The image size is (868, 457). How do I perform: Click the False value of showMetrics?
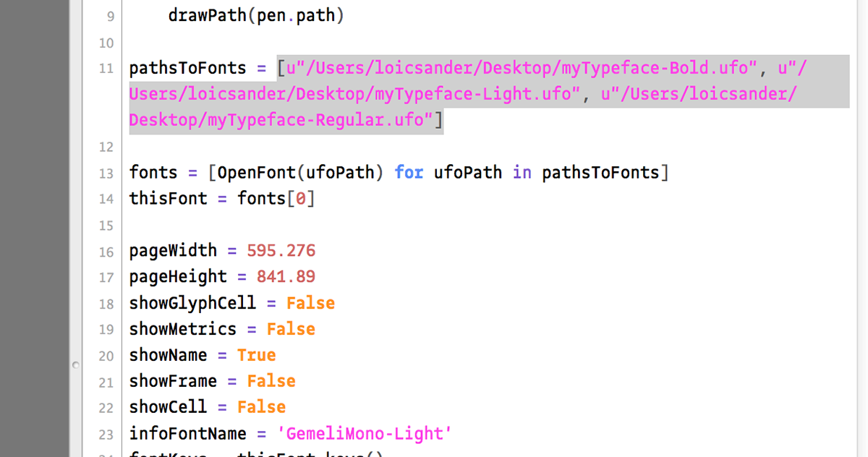click(x=291, y=329)
